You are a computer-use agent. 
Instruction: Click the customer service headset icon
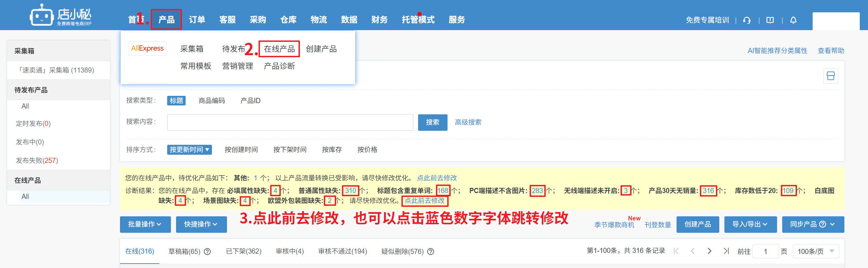coord(747,20)
